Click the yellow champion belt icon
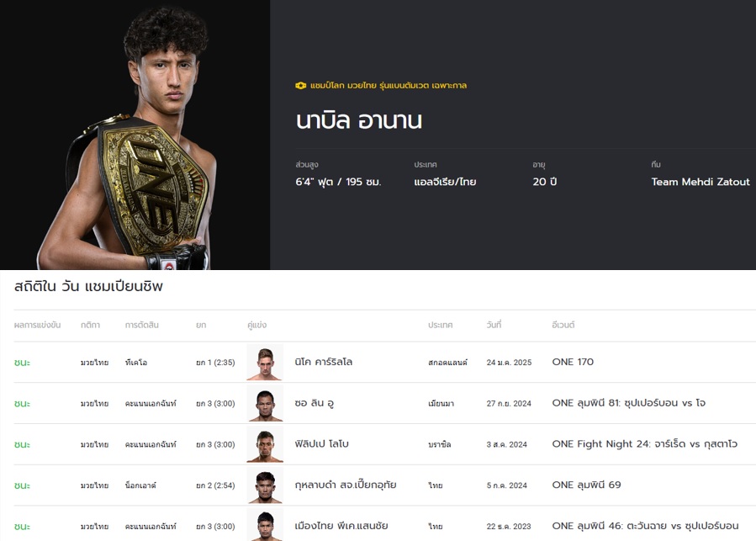Viewport: 756px width, 541px height. [300, 86]
